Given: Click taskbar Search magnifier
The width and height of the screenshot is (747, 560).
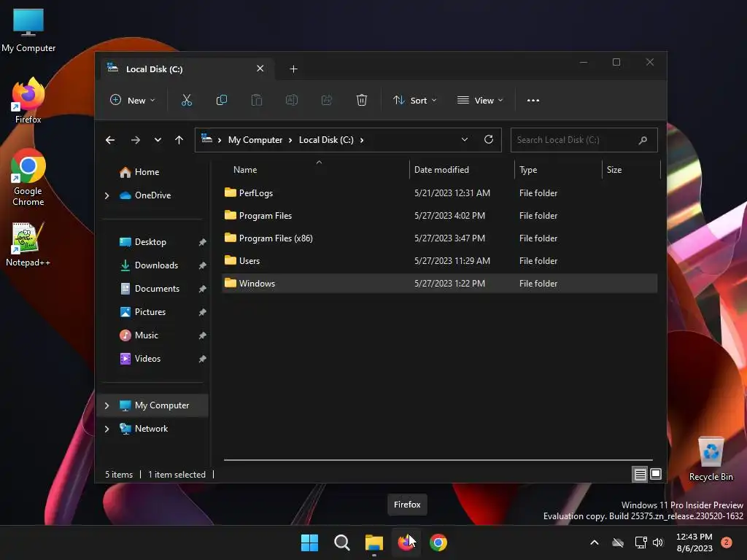Looking at the screenshot, I should point(341,542).
